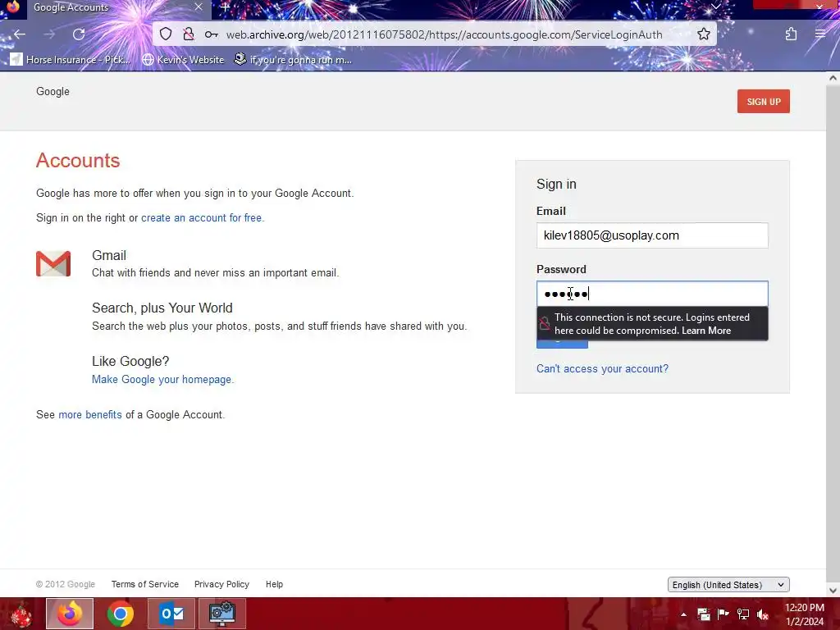Expand the list all tabs chevron

point(715,7)
